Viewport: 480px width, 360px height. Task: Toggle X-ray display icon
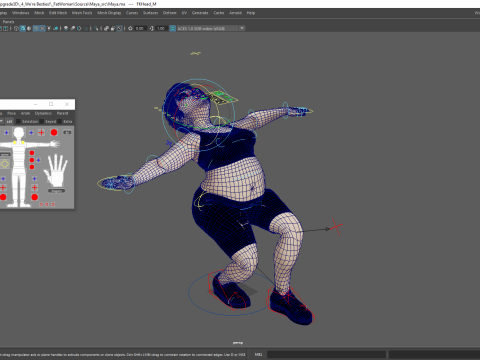coord(106,28)
